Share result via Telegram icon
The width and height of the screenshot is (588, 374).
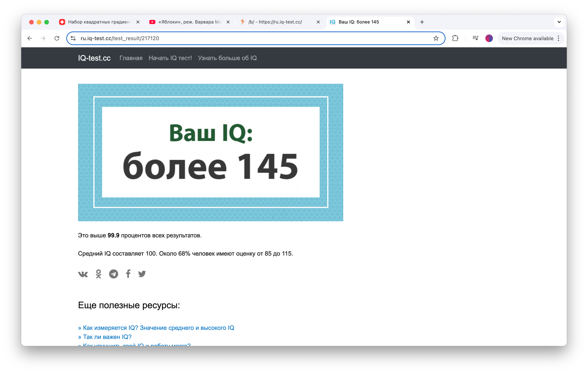113,274
